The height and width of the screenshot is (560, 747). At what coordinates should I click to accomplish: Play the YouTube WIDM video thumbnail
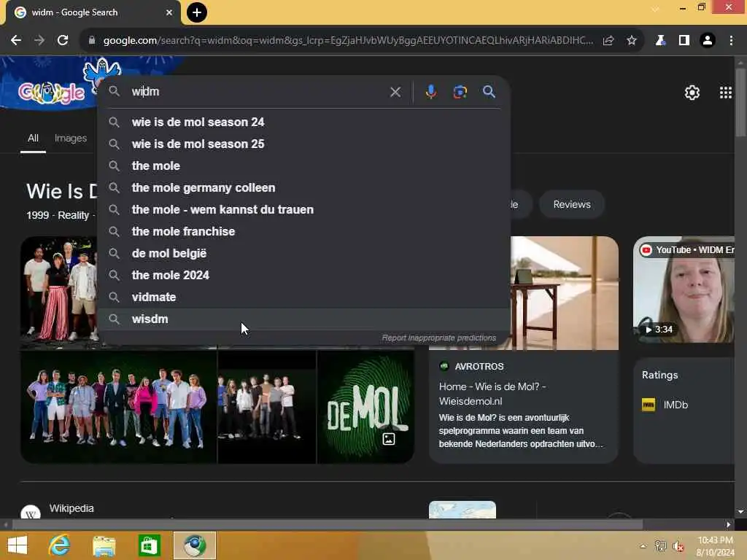[684, 289]
